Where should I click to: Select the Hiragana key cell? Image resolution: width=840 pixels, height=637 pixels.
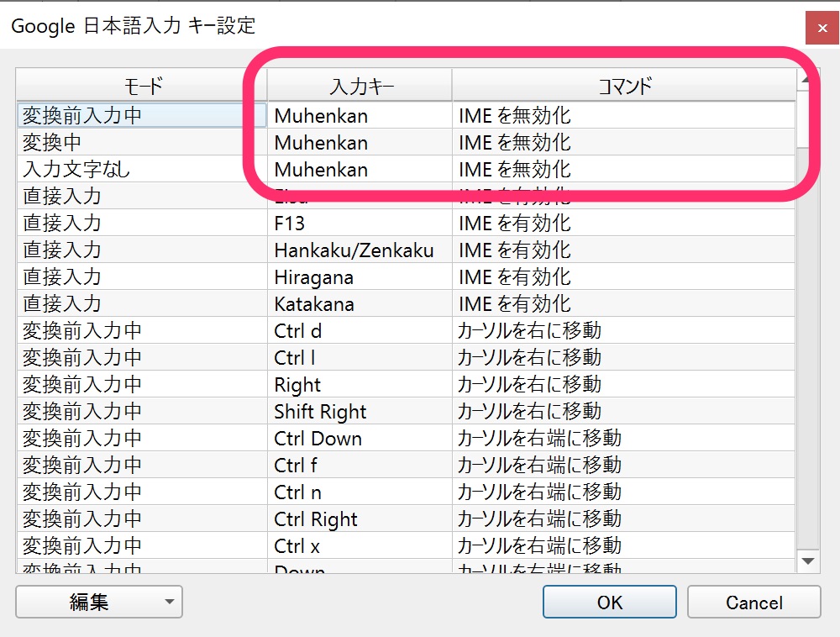pyautogui.click(x=360, y=276)
